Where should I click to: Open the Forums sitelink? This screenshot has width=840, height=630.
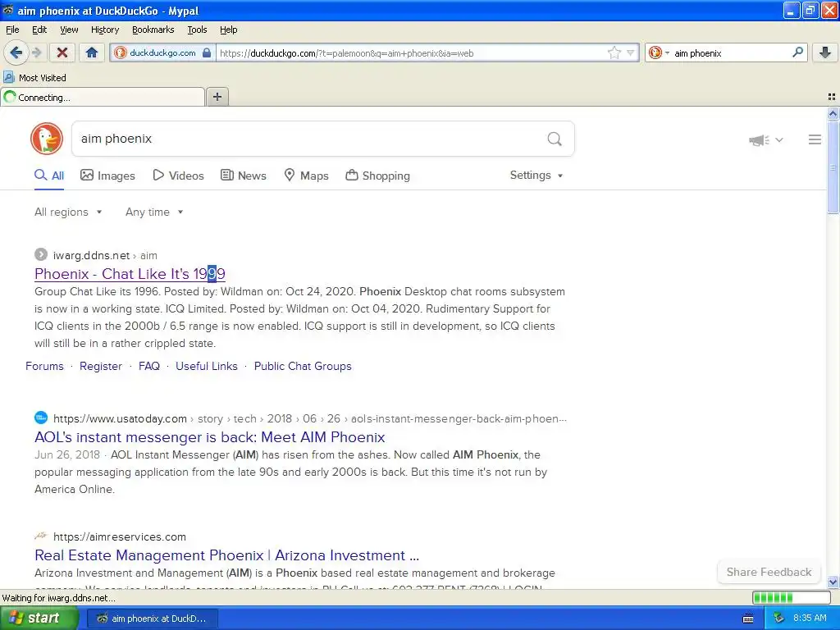[44, 366]
